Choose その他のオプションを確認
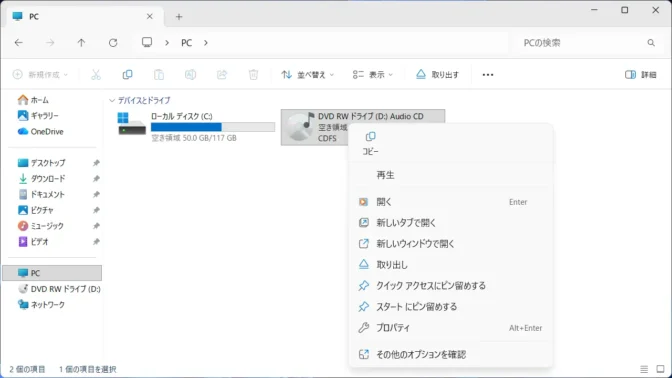This screenshot has height=378, width=672. point(451,354)
